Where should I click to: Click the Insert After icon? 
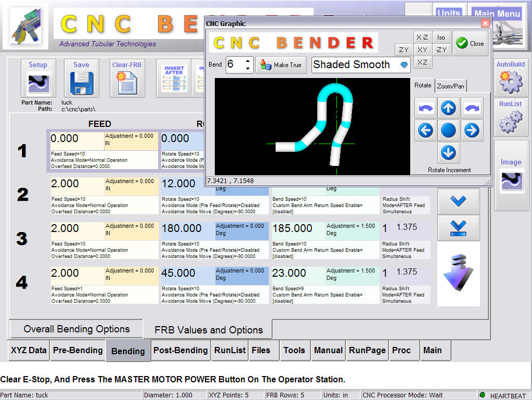pos(174,78)
